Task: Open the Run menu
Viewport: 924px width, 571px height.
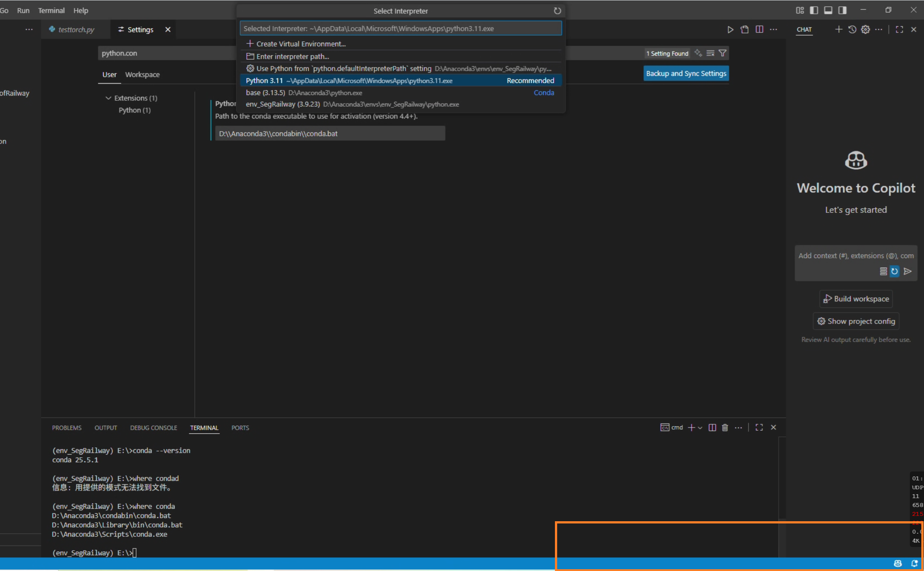Action: (23, 10)
